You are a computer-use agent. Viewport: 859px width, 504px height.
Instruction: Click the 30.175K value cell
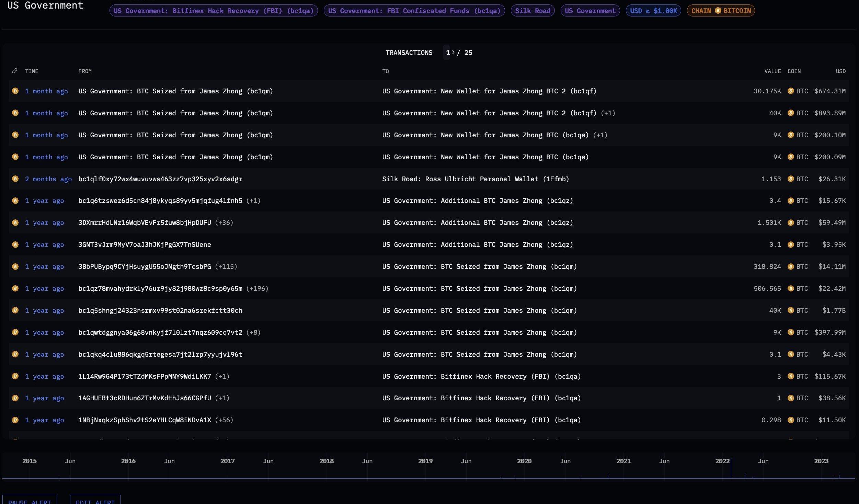coord(767,91)
